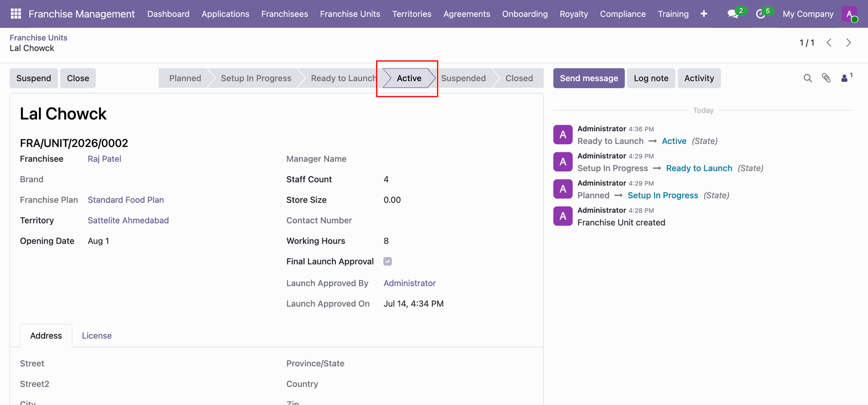Open the apps grid menu icon
The image size is (868, 405).
(x=16, y=14)
